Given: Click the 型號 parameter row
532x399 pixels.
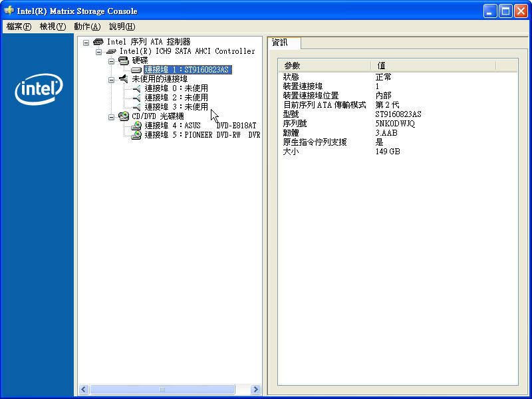Looking at the screenshot, I should pyautogui.click(x=398, y=114).
